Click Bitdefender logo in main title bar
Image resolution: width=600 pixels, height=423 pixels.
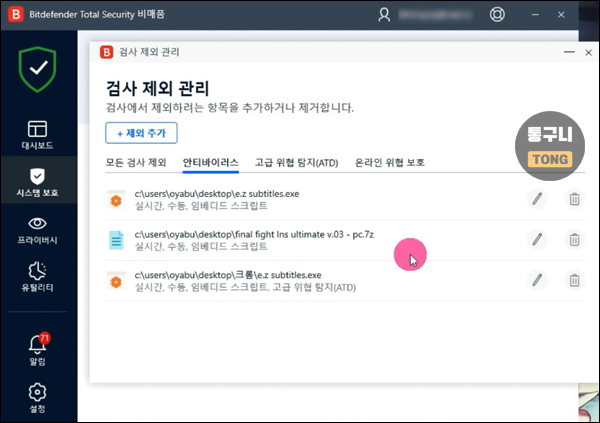[16, 15]
